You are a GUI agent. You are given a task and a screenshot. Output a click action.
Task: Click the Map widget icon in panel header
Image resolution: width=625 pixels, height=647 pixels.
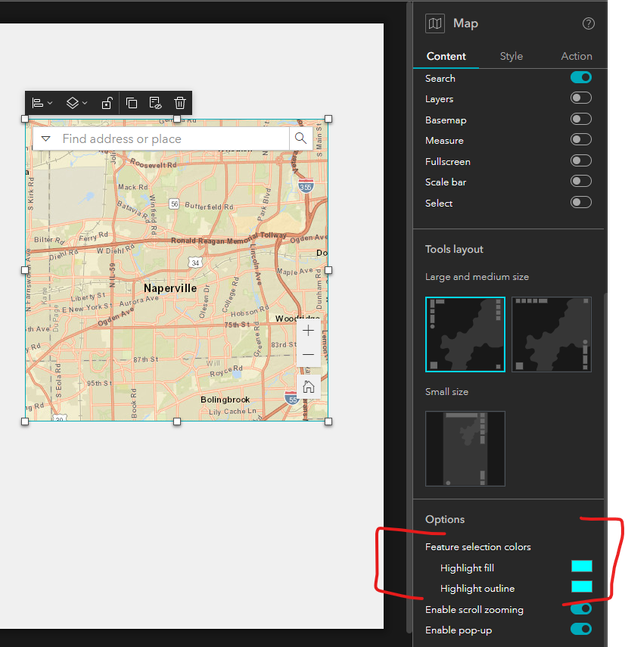pyautogui.click(x=435, y=23)
